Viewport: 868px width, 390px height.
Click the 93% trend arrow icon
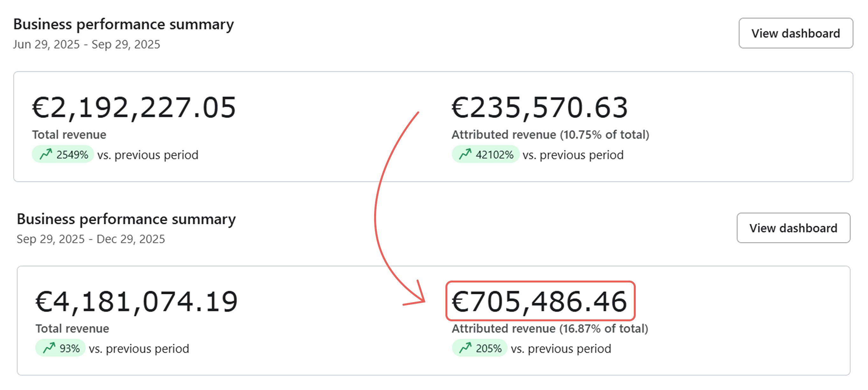pos(49,348)
